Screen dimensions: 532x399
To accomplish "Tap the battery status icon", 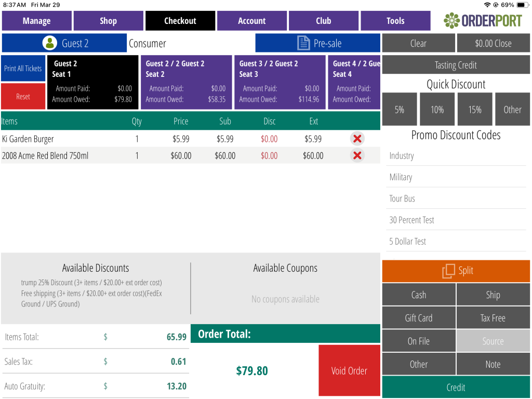I will tap(522, 5).
